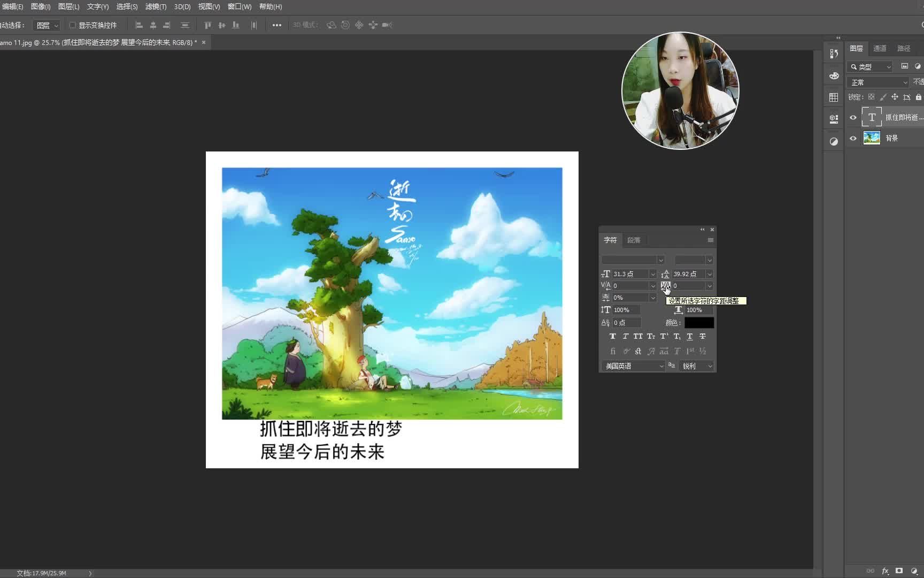Open the Color palette panel icon
Viewport: 924px width, 578px height.
[834, 75]
